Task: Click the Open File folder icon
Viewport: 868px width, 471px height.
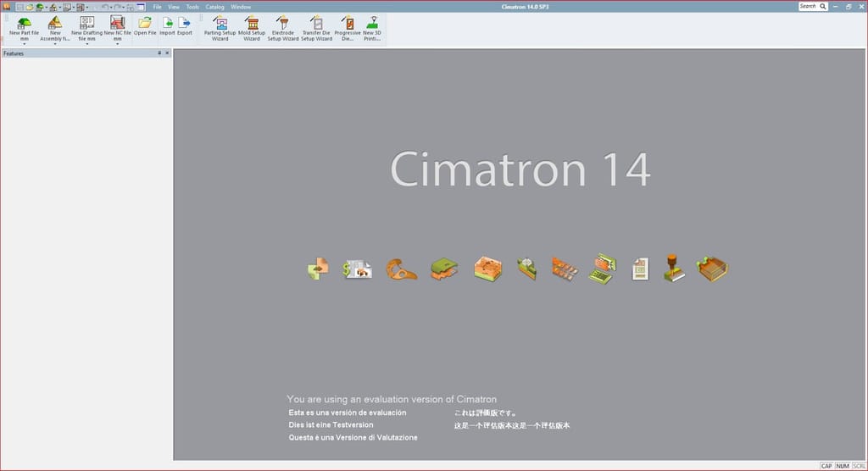Action: click(145, 23)
